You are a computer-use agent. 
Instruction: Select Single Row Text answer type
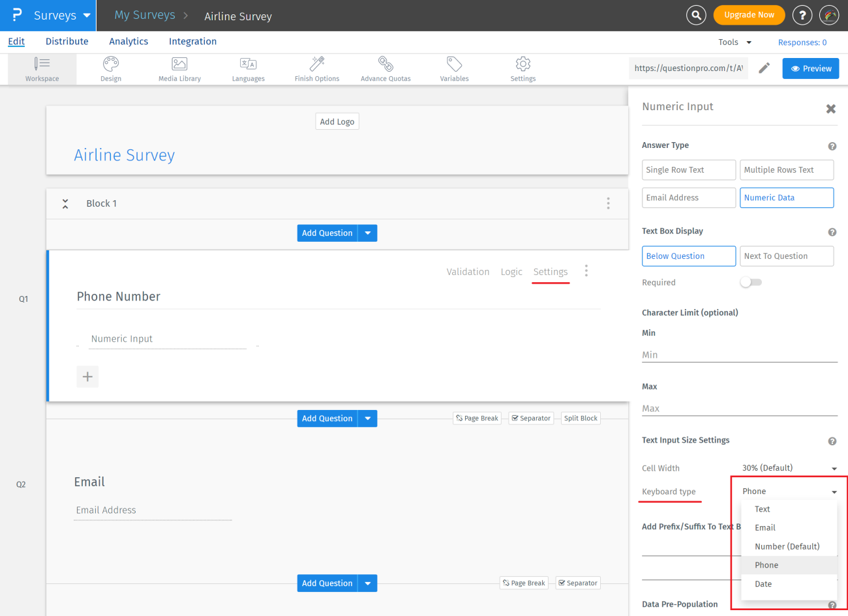click(688, 170)
